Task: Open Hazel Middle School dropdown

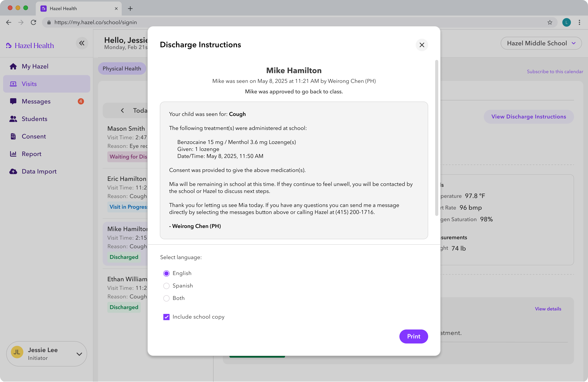Action: coord(541,43)
